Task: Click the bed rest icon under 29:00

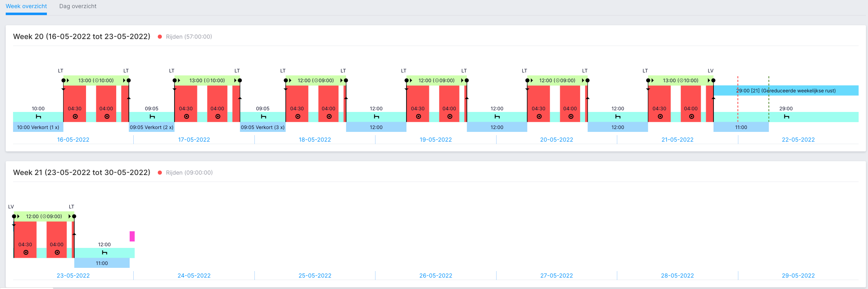Action: coord(786,117)
